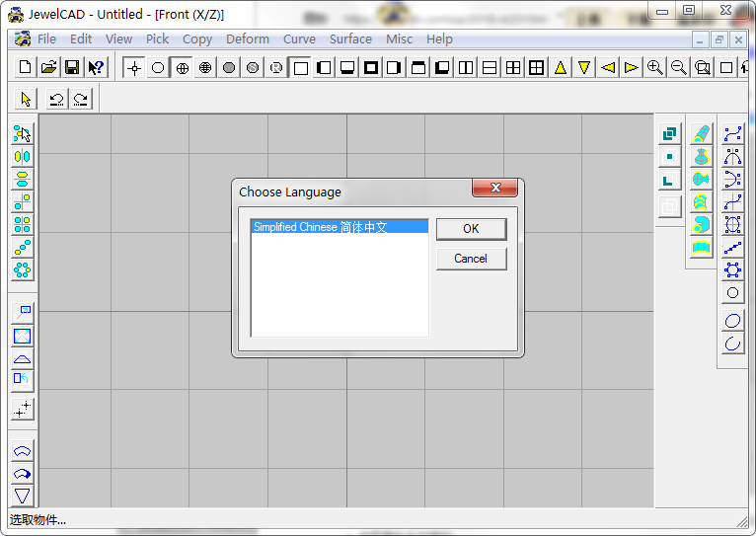The width and height of the screenshot is (756, 536).
Task: Click the Redo arrow icon
Action: tap(81, 100)
